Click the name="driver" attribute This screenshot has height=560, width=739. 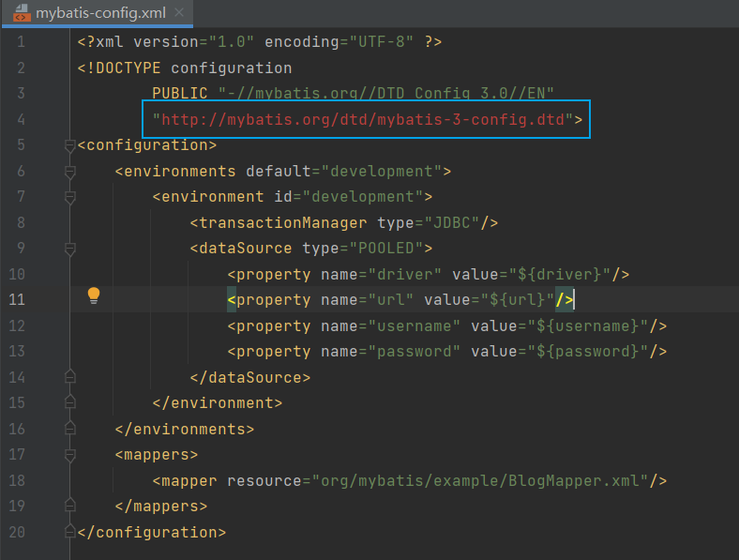(x=381, y=274)
